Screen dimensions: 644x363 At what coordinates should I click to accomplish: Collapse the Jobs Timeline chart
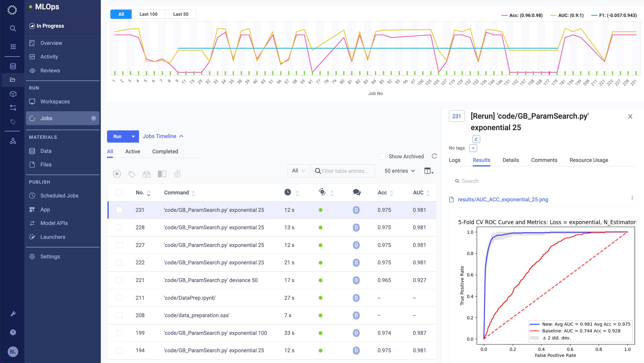coord(163,136)
